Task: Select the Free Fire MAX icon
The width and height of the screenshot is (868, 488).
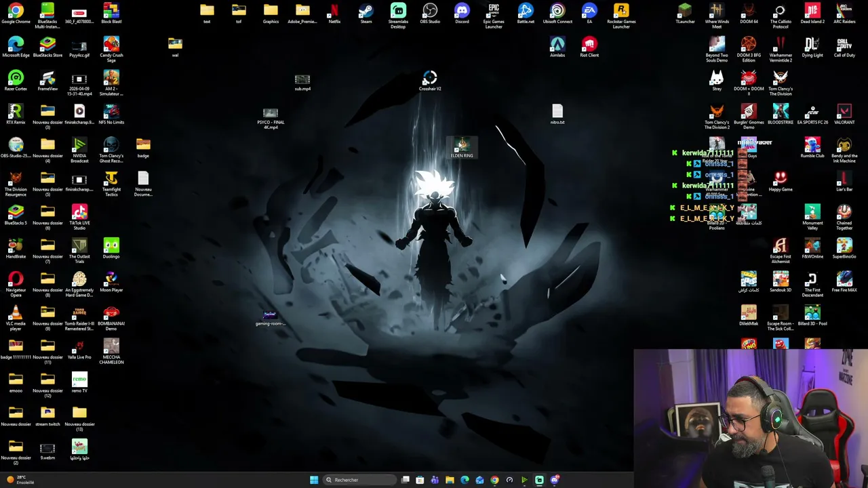Action: [x=844, y=282]
